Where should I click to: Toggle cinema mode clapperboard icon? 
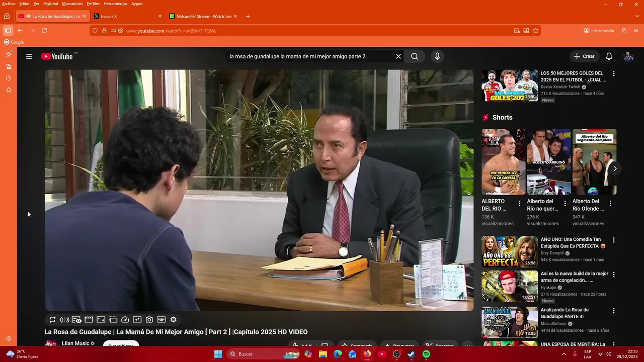coord(89,320)
